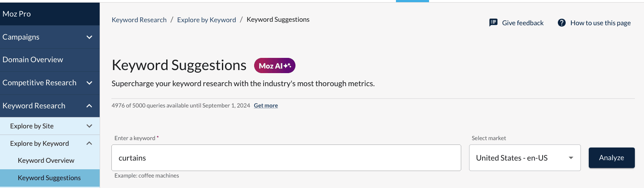
Task: Click the question mark help icon
Action: click(x=562, y=23)
